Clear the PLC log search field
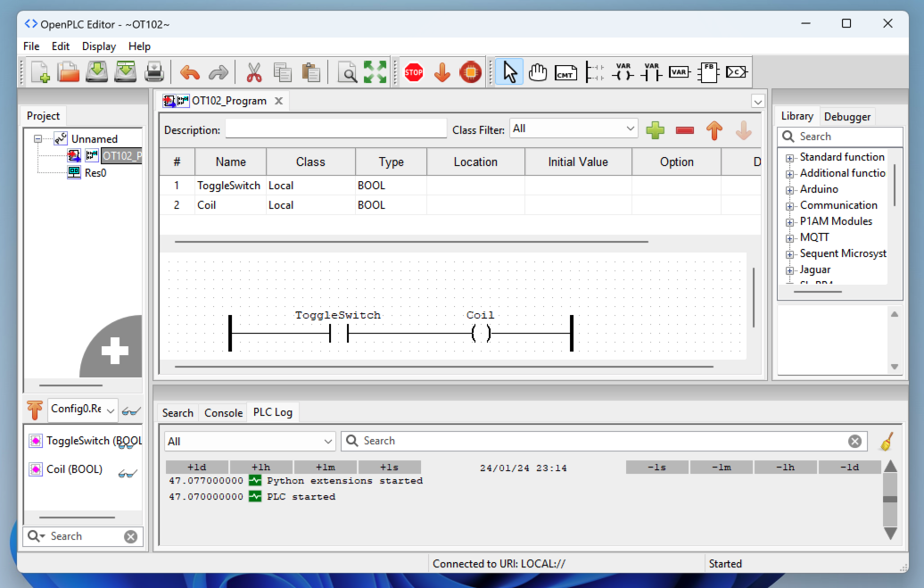The width and height of the screenshot is (924, 588). [854, 441]
